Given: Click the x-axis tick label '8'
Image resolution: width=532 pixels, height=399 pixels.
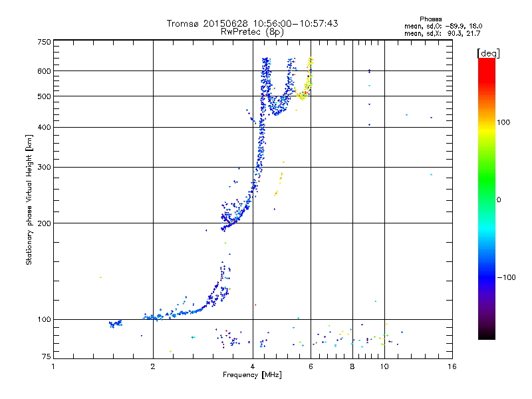Looking at the screenshot, I should click(x=352, y=367).
